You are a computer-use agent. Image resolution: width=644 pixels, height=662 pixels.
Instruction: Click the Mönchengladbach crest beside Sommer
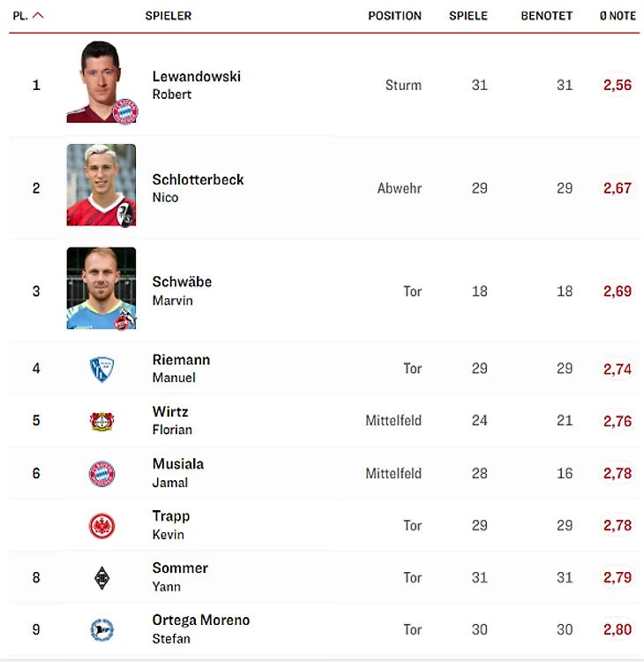click(101, 577)
